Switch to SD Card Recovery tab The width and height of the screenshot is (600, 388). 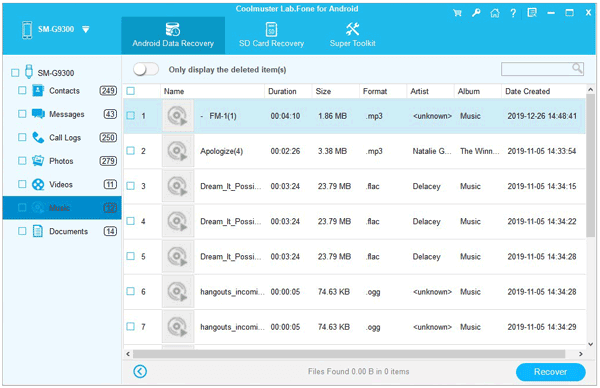271,35
